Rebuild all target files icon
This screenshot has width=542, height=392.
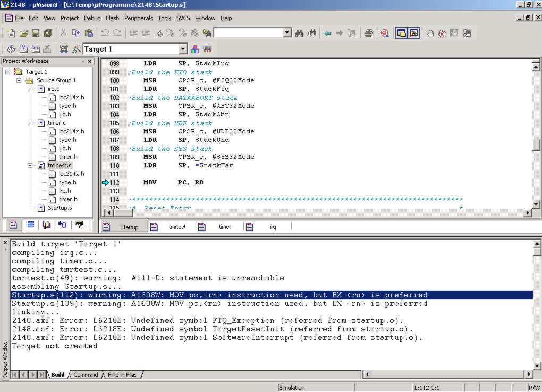pyautogui.click(x=35, y=49)
